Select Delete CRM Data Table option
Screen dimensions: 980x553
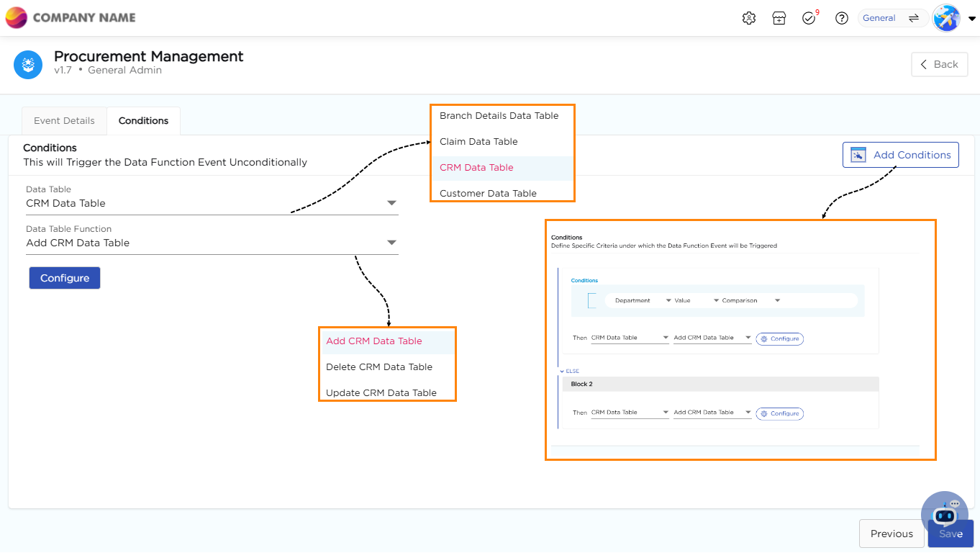tap(379, 367)
